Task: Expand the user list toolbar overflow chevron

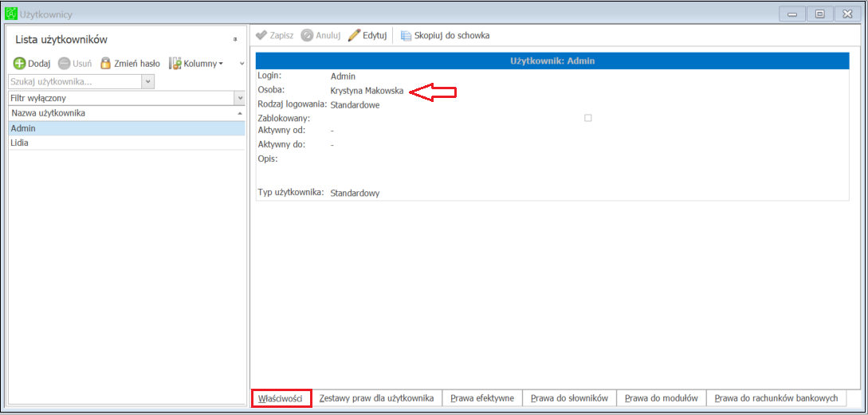Action: click(242, 64)
